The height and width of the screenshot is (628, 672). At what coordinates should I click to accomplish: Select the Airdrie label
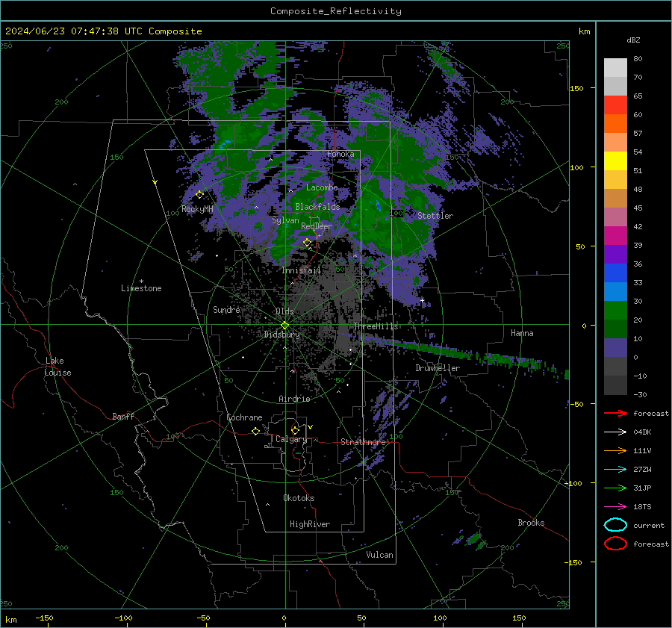pos(294,399)
